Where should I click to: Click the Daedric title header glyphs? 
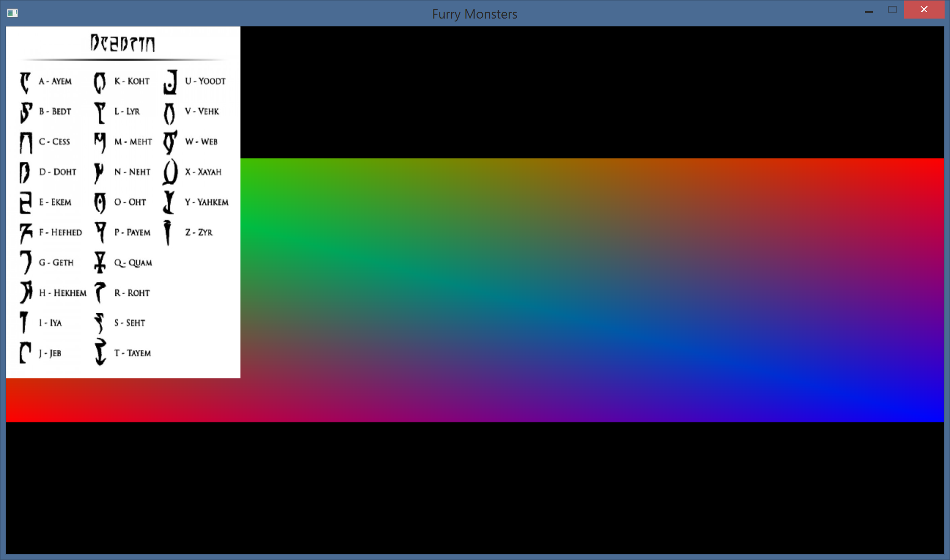tap(123, 43)
